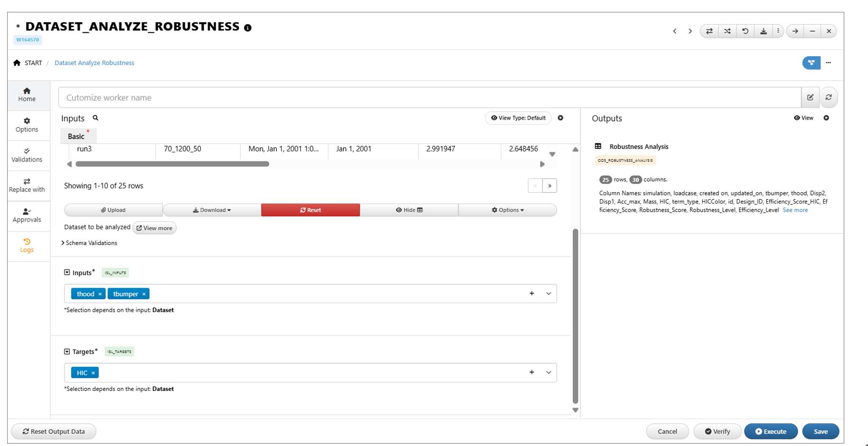Screen dimensions: 868x446
Task: Toggle the Hide table button
Action: (409, 210)
